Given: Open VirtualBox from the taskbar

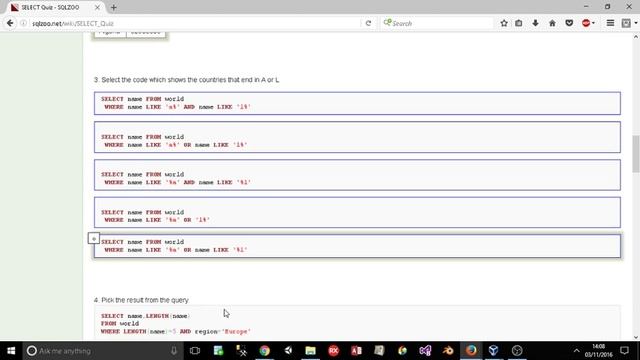Looking at the screenshot, I should tap(493, 351).
